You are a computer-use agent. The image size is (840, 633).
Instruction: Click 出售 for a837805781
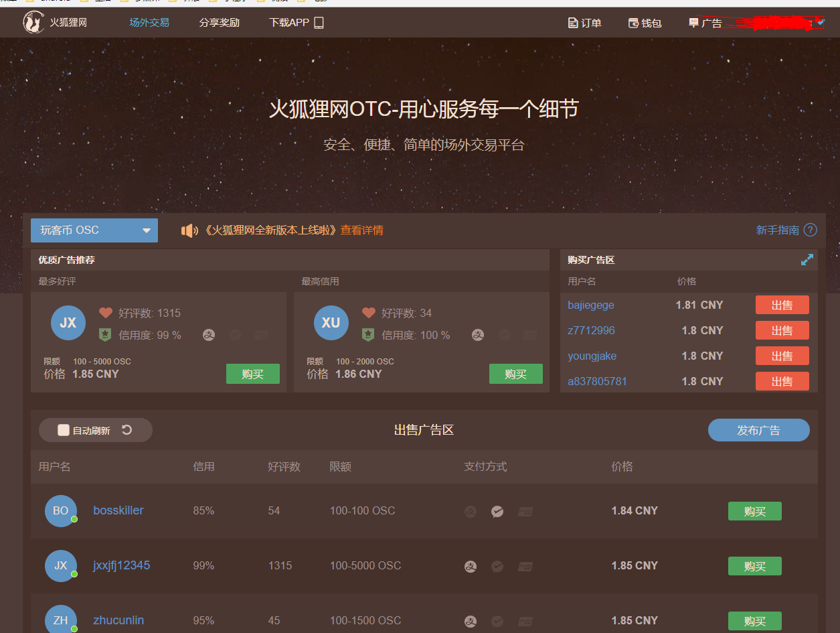[x=782, y=381]
